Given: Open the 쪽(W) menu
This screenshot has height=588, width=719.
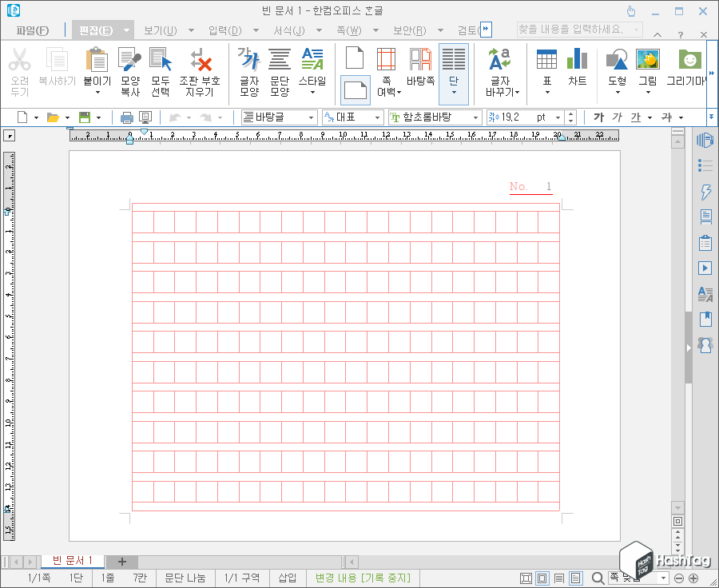Looking at the screenshot, I should point(349,30).
